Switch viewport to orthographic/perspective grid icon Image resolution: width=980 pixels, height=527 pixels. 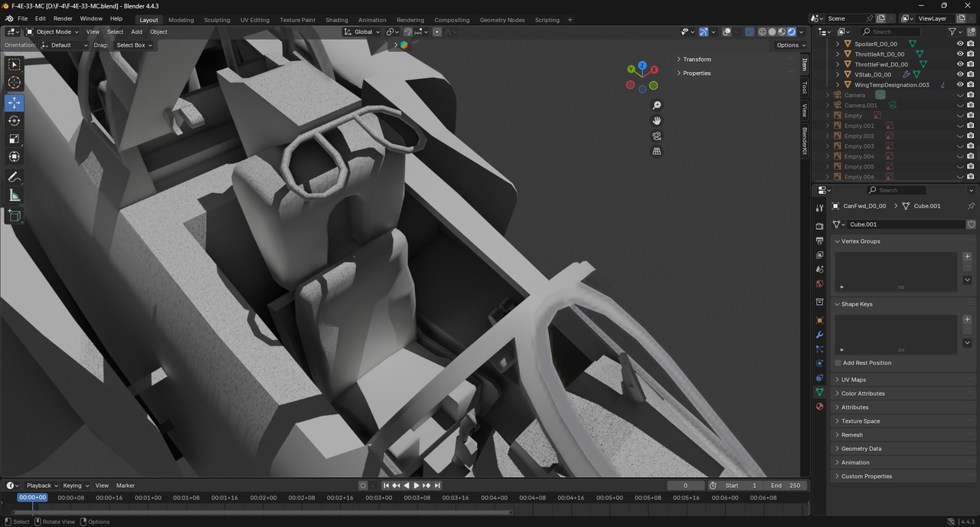(x=657, y=151)
